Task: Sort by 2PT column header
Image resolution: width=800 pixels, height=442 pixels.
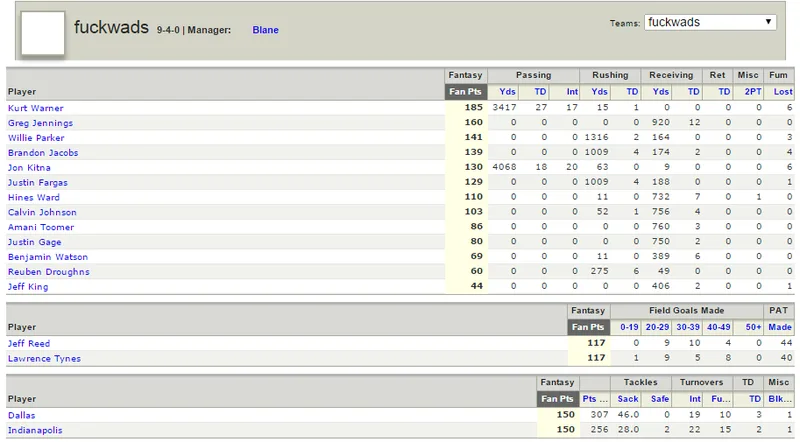Action: pyautogui.click(x=753, y=92)
